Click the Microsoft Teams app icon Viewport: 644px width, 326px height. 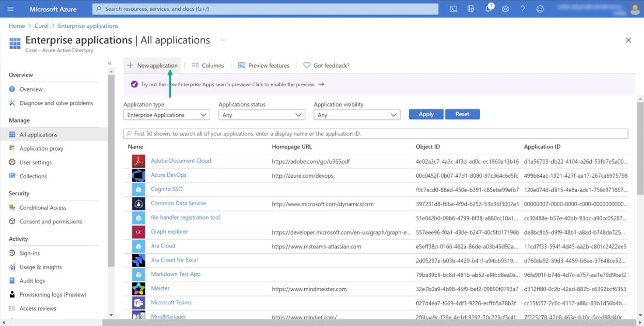click(138, 303)
